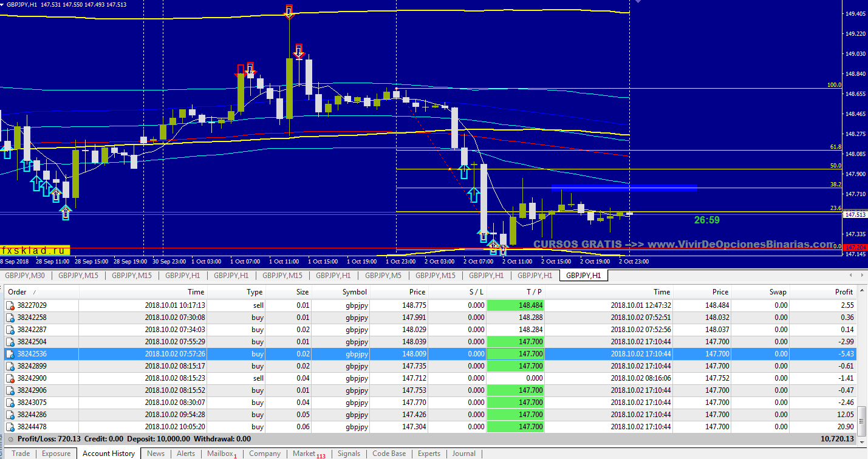Screen dimensions: 868x459
Task: Open the Mailbox tab with unread message
Action: pyautogui.click(x=221, y=454)
